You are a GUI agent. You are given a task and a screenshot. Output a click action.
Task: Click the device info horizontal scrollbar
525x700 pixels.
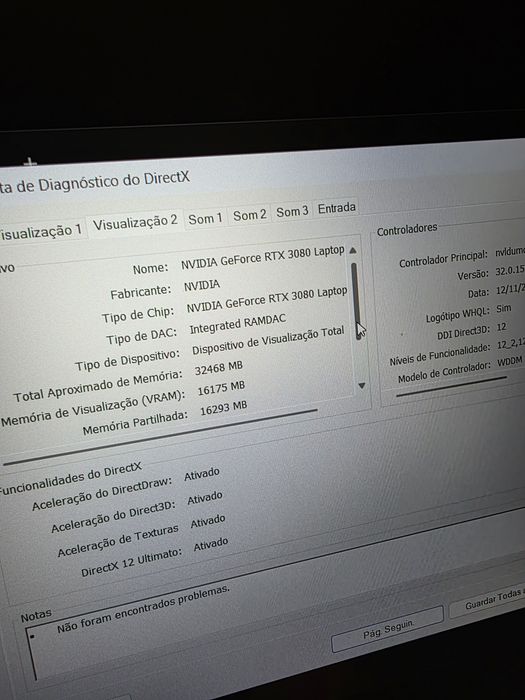(x=161, y=437)
